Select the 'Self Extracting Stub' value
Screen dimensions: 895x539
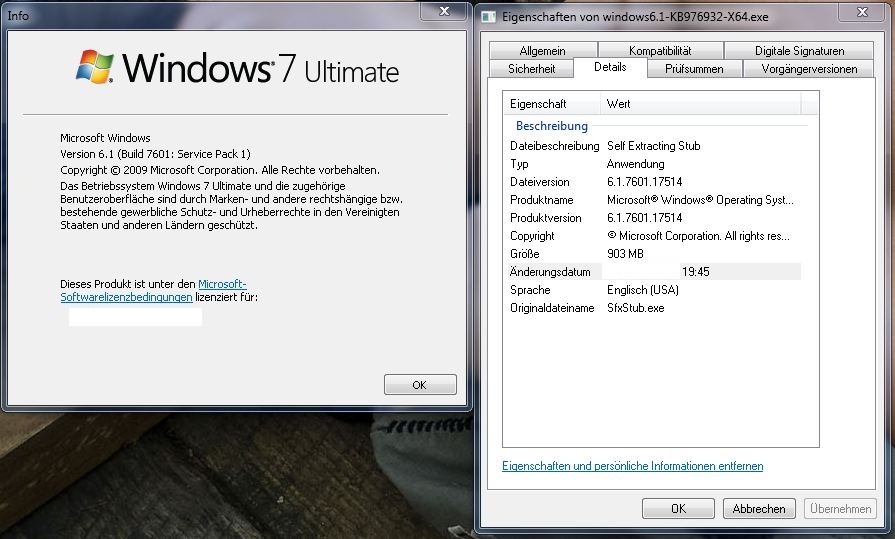[x=654, y=146]
